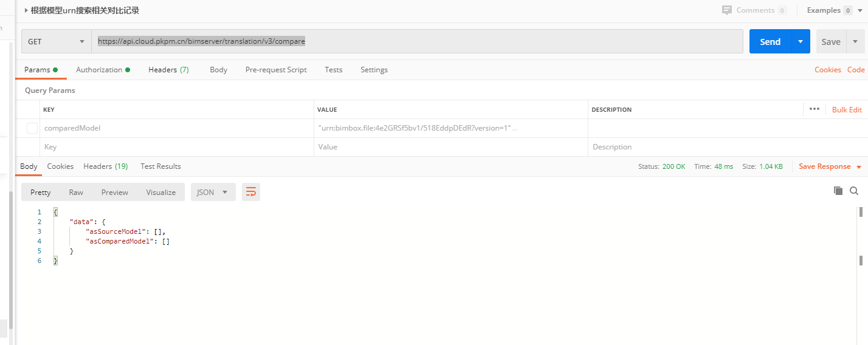868x345 pixels.
Task: Switch to the Params tab
Action: tap(41, 70)
